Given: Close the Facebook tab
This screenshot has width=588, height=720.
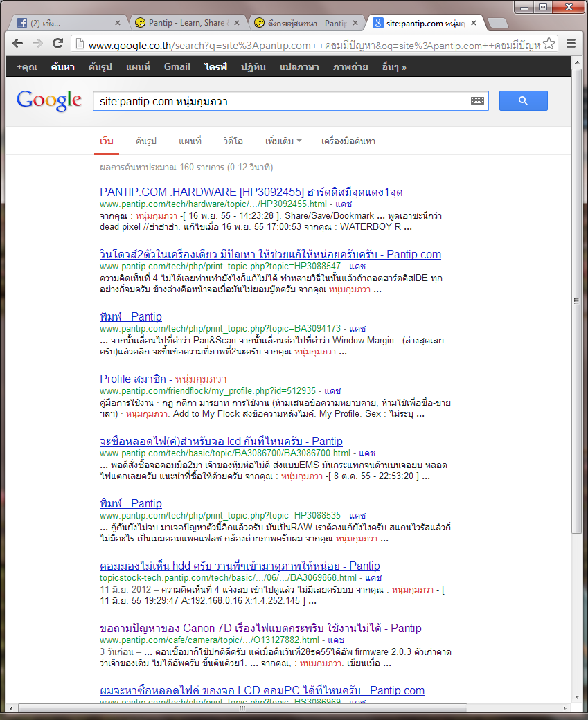Looking at the screenshot, I should click(x=118, y=23).
